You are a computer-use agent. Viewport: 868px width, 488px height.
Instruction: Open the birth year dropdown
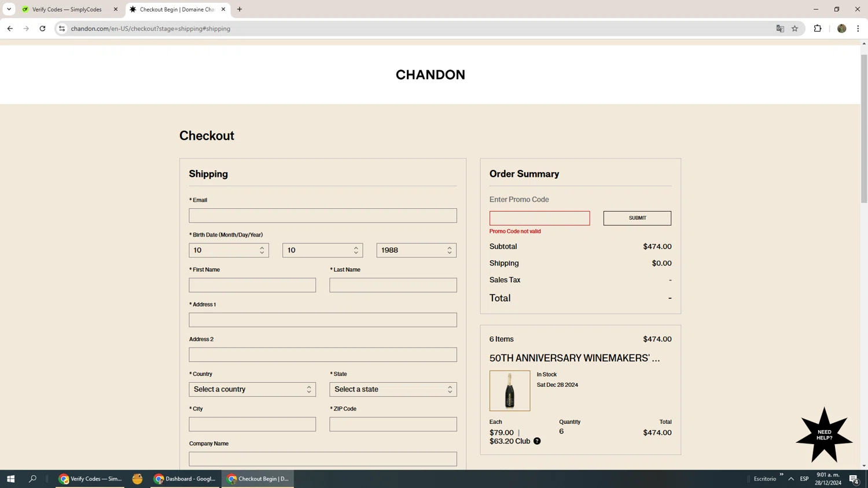(417, 250)
